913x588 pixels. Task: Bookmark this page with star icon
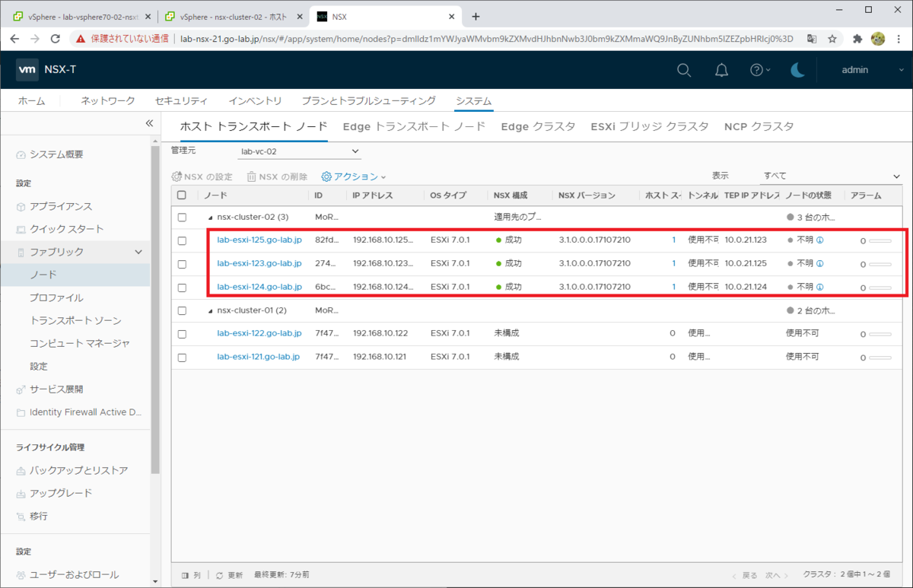coord(832,38)
